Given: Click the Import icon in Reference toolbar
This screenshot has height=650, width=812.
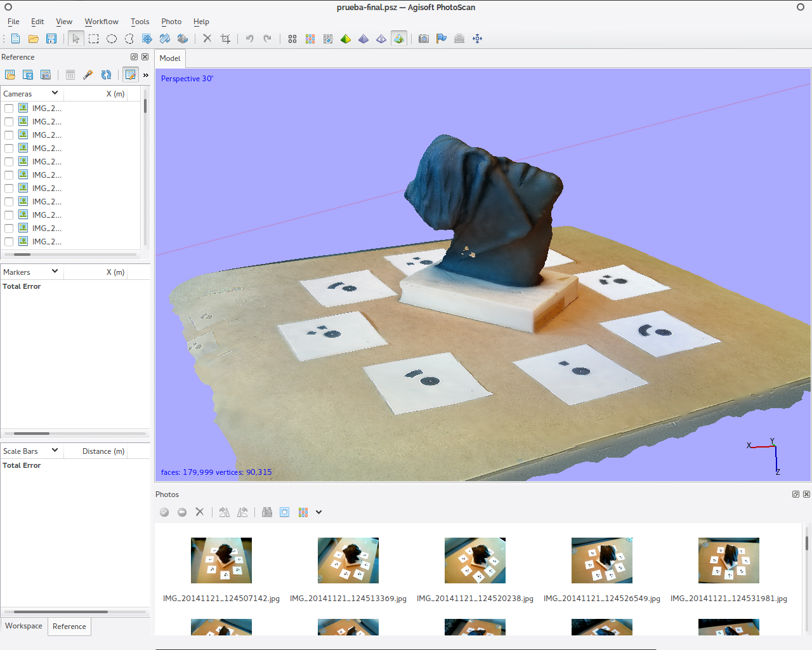Looking at the screenshot, I should pos(10,75).
